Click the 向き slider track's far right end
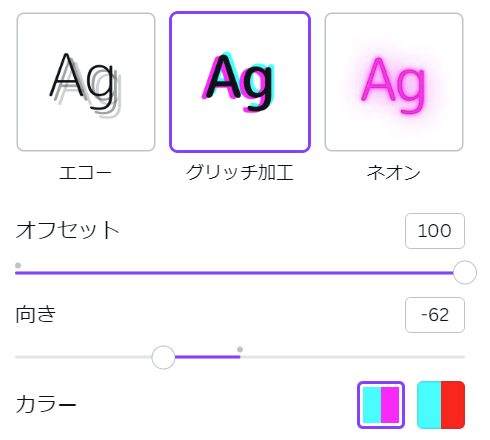The image size is (490, 440). tap(463, 357)
